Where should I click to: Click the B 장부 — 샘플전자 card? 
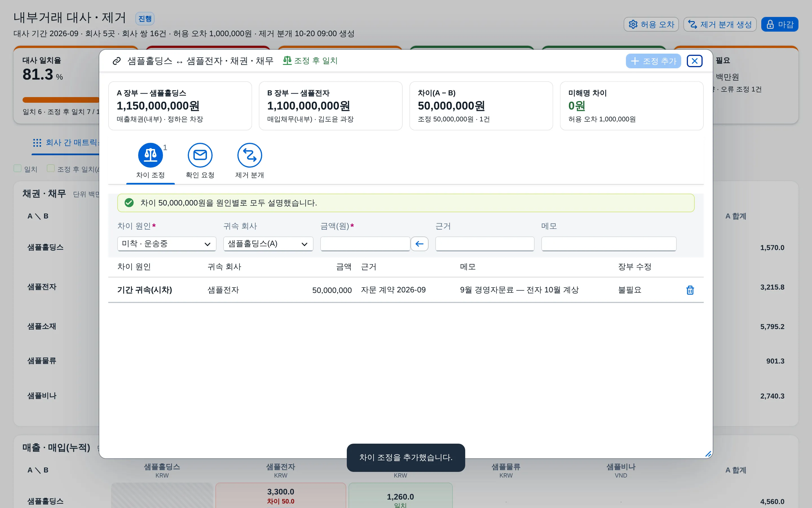coord(330,106)
